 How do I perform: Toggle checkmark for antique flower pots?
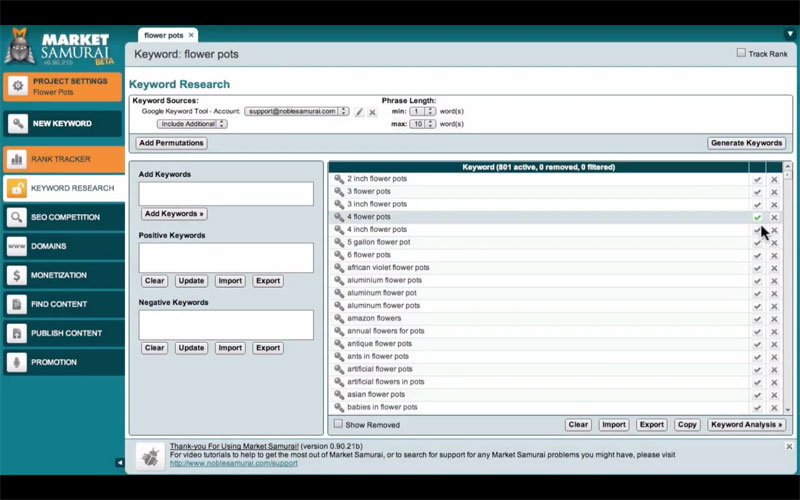[x=757, y=344]
